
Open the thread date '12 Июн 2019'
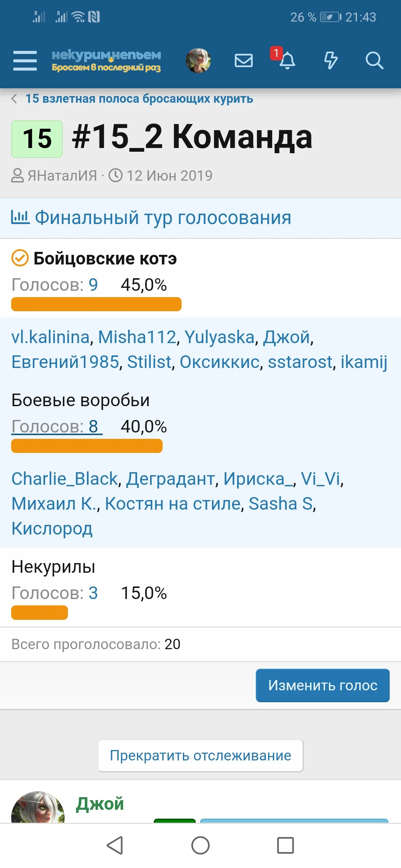pos(169,175)
